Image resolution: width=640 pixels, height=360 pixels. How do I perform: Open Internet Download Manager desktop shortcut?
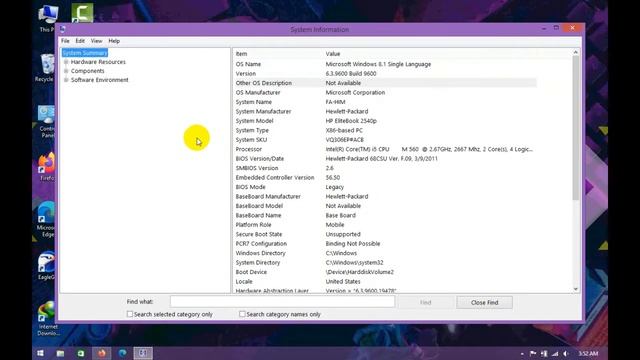(47, 318)
